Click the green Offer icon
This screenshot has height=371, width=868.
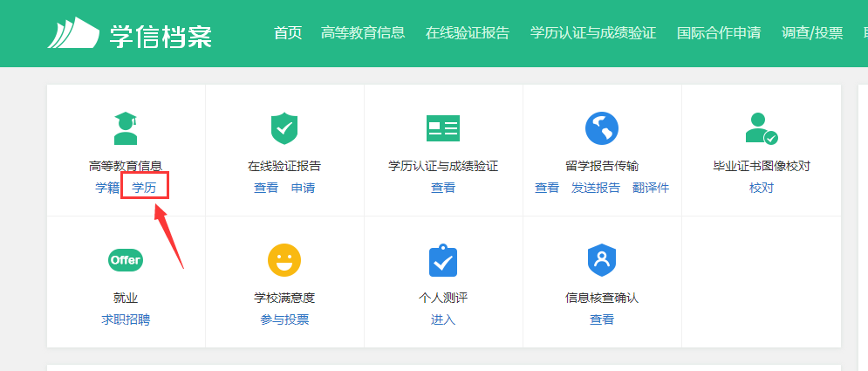click(x=125, y=260)
